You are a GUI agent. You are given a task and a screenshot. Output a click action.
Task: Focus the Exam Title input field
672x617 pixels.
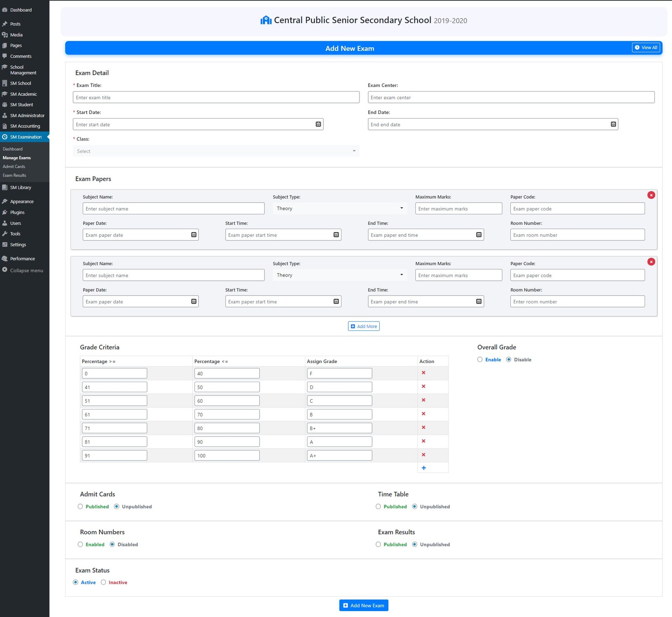click(x=216, y=98)
